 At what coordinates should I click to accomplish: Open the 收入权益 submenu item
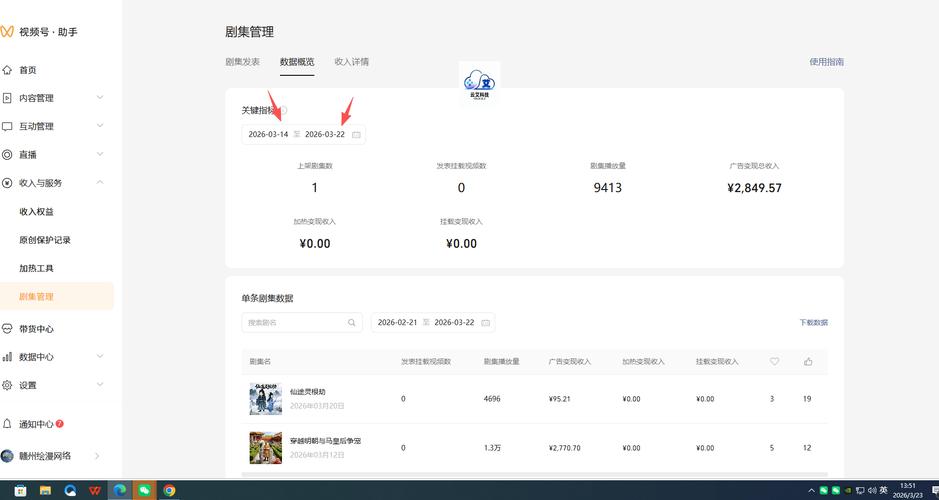tap(37, 211)
